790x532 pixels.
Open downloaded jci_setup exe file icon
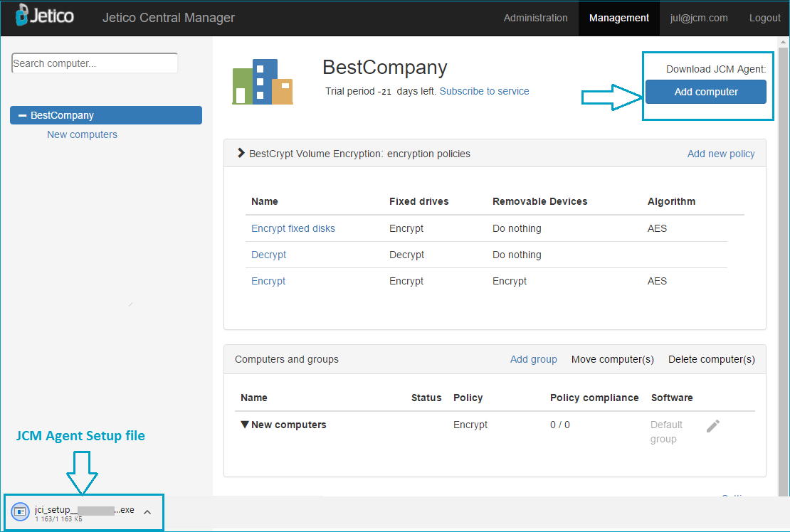coord(20,512)
